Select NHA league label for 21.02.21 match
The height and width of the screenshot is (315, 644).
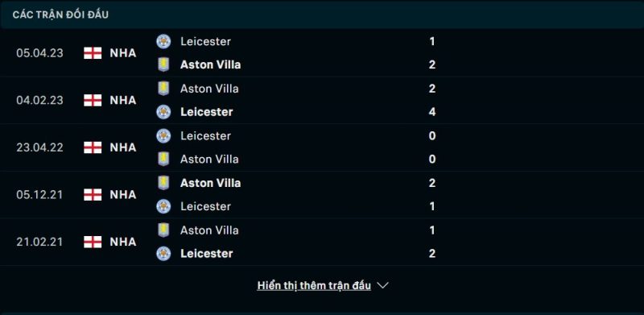click(x=123, y=242)
